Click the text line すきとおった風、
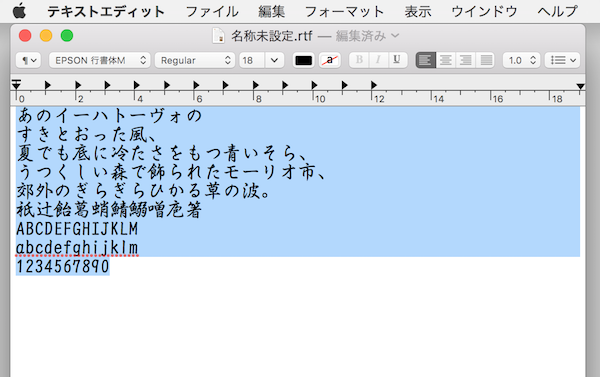600x377 pixels. pos(87,134)
